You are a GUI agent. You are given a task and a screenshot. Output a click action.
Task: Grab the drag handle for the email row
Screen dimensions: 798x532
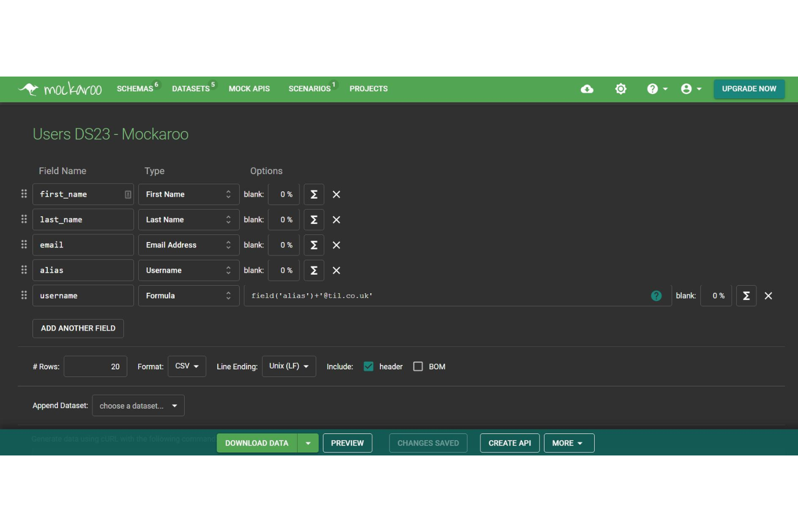pyautogui.click(x=24, y=245)
